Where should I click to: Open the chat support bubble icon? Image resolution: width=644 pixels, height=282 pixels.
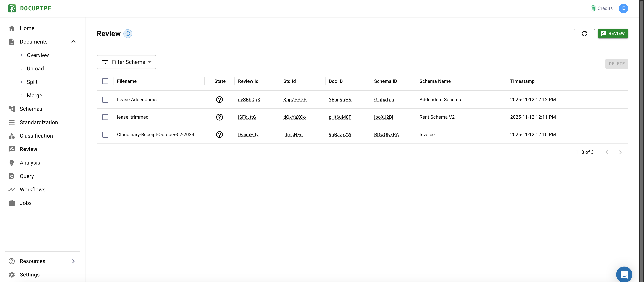pyautogui.click(x=624, y=274)
